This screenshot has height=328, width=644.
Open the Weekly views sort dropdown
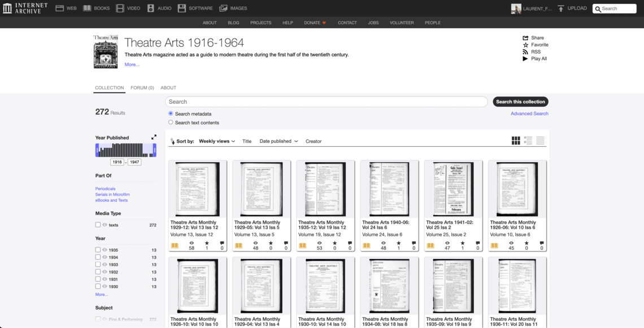[217, 141]
